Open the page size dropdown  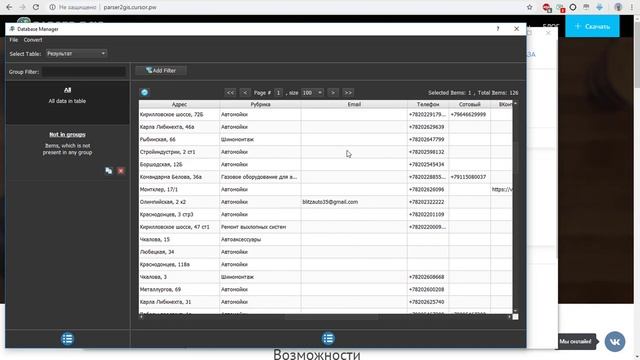tap(312, 93)
